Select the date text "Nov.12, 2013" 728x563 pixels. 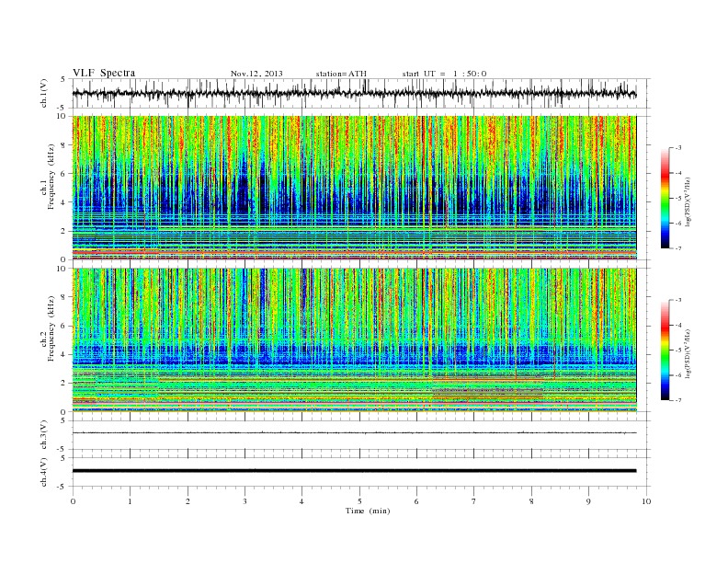[256, 74]
